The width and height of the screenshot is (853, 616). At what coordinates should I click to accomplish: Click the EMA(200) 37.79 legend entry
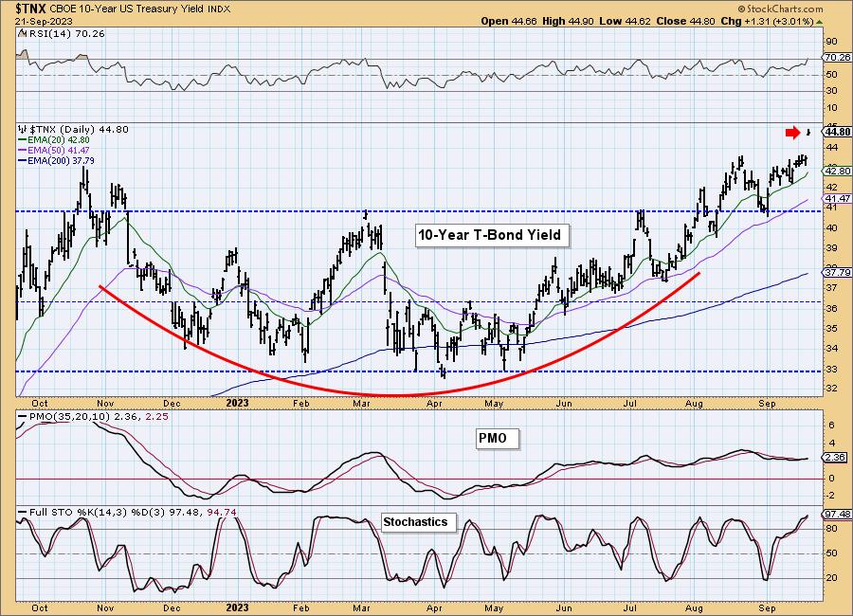(x=61, y=160)
